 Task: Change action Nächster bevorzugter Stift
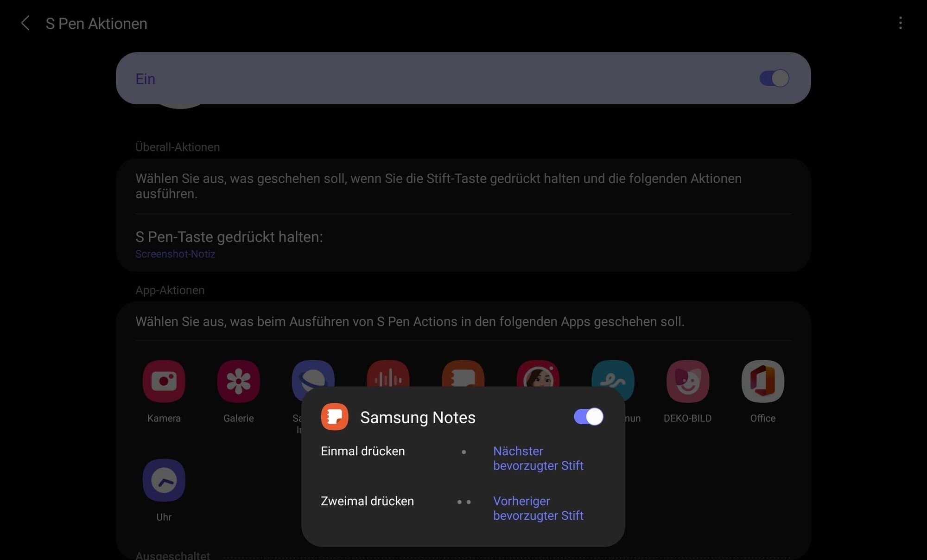(538, 458)
